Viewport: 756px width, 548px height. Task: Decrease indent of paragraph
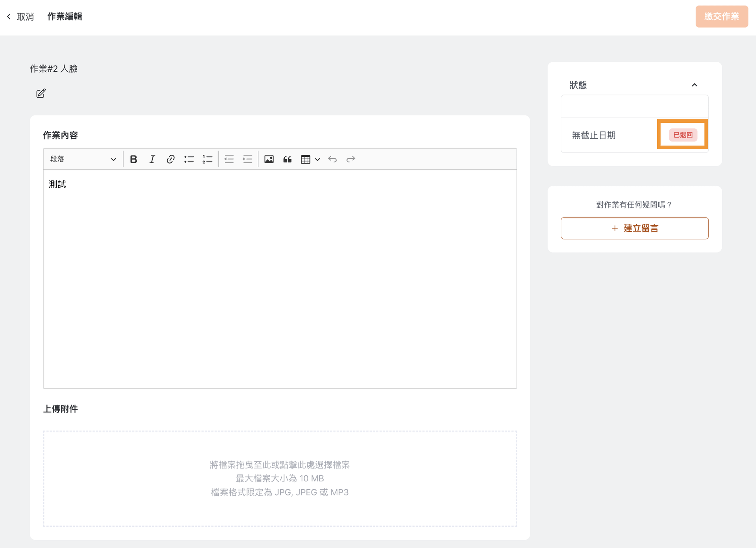(229, 159)
